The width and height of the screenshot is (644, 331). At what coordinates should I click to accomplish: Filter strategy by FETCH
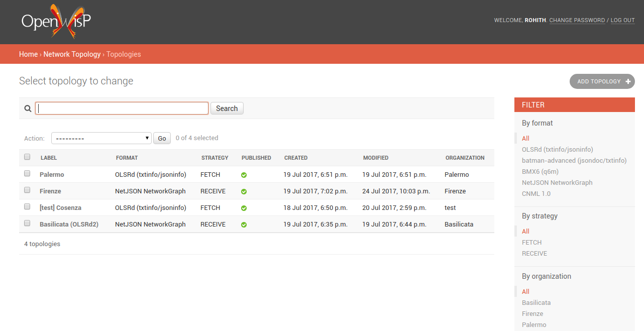(531, 243)
